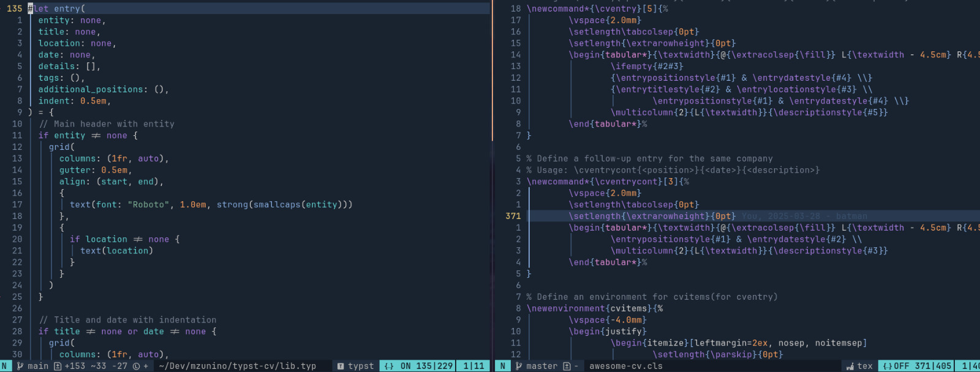Click the 'if entity ≠ none {' line
The height and width of the screenshot is (372, 980).
(88, 135)
